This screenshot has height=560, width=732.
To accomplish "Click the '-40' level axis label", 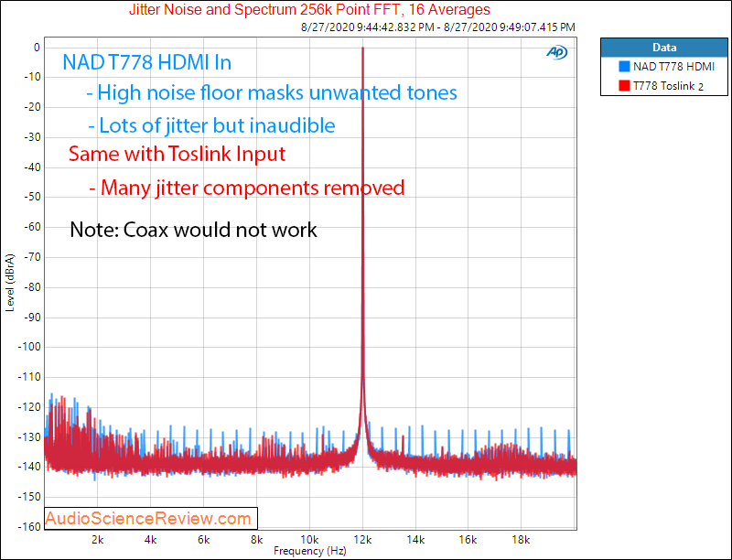I will click(32, 167).
